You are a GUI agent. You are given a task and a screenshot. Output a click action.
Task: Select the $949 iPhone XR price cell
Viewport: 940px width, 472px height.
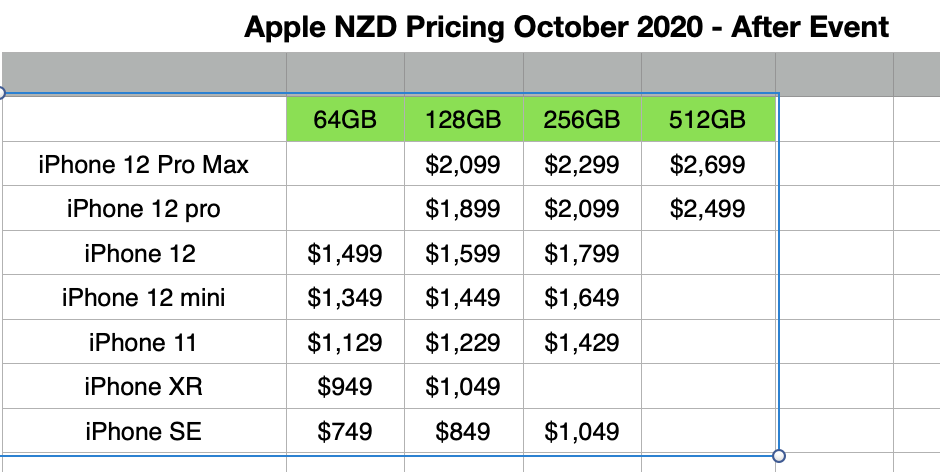point(345,387)
